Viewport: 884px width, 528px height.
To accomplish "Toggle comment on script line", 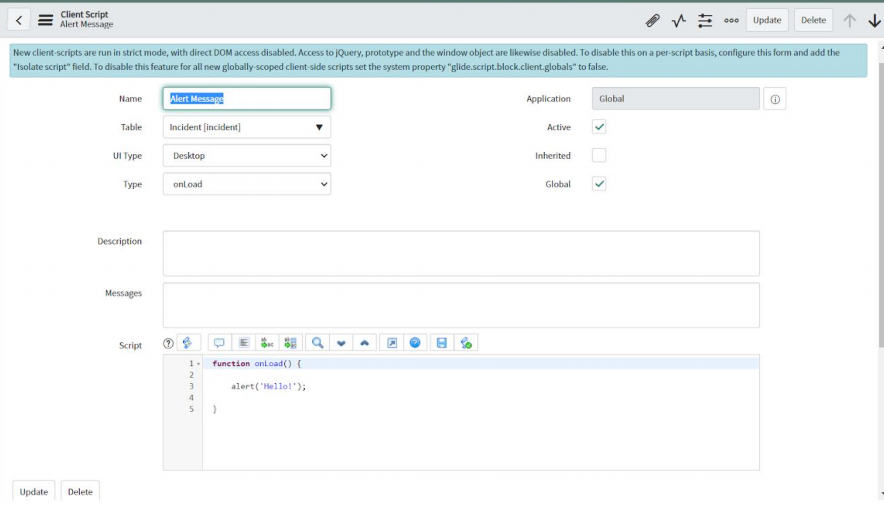I will point(219,343).
